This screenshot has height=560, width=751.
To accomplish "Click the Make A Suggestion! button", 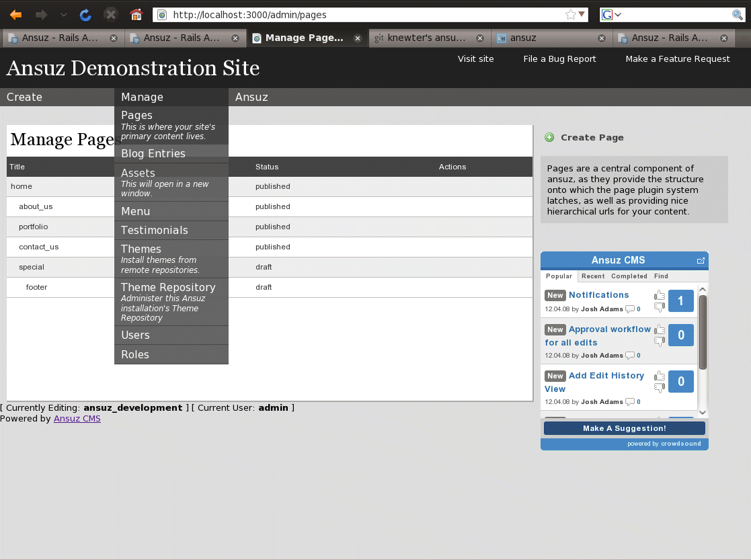I will pyautogui.click(x=625, y=428).
